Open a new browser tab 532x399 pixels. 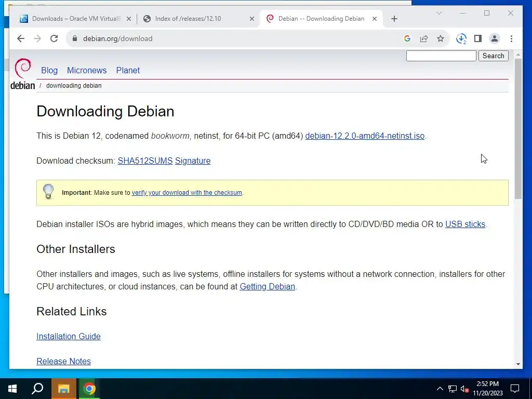(x=394, y=19)
